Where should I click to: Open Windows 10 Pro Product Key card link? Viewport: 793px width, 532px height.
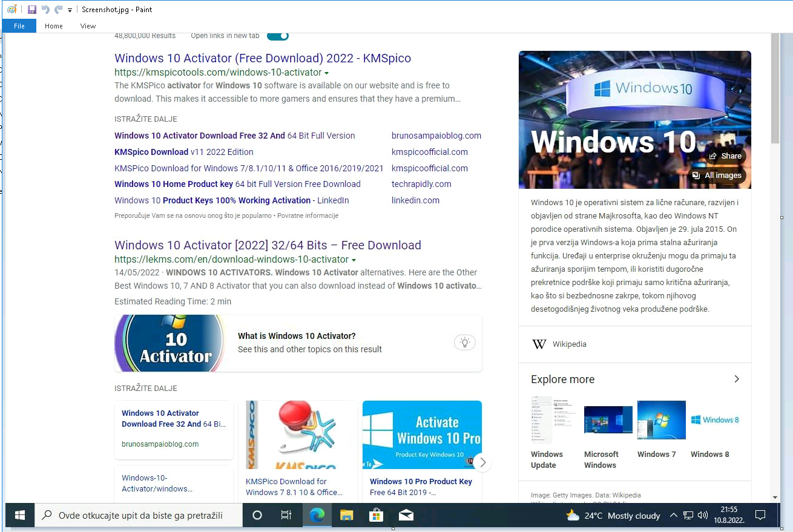pyautogui.click(x=421, y=487)
